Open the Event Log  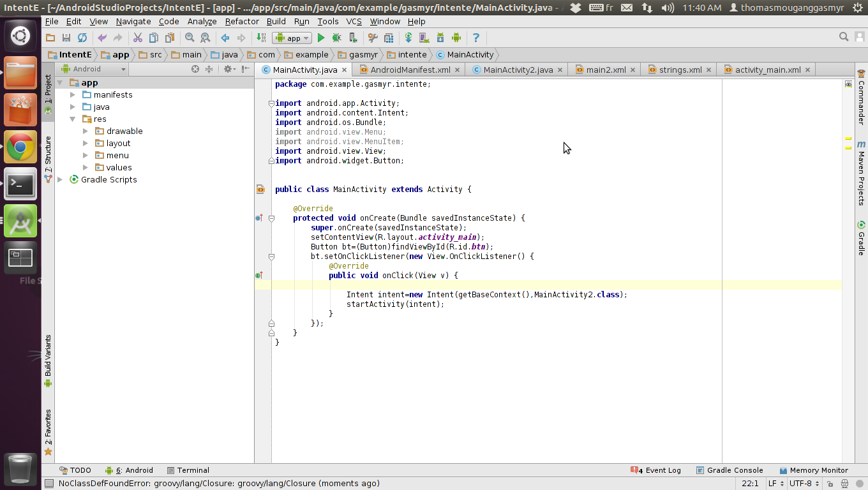[x=660, y=470]
